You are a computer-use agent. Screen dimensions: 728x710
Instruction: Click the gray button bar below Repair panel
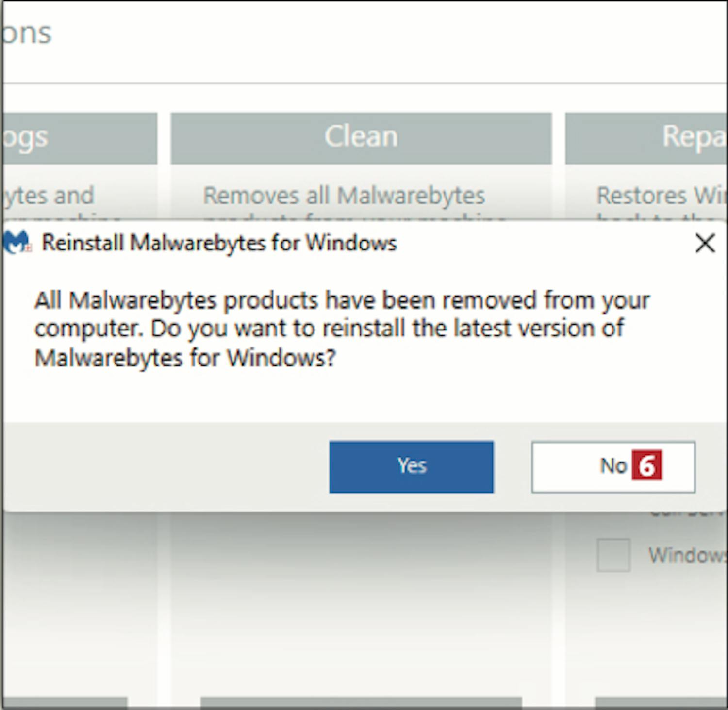[x=661, y=703]
